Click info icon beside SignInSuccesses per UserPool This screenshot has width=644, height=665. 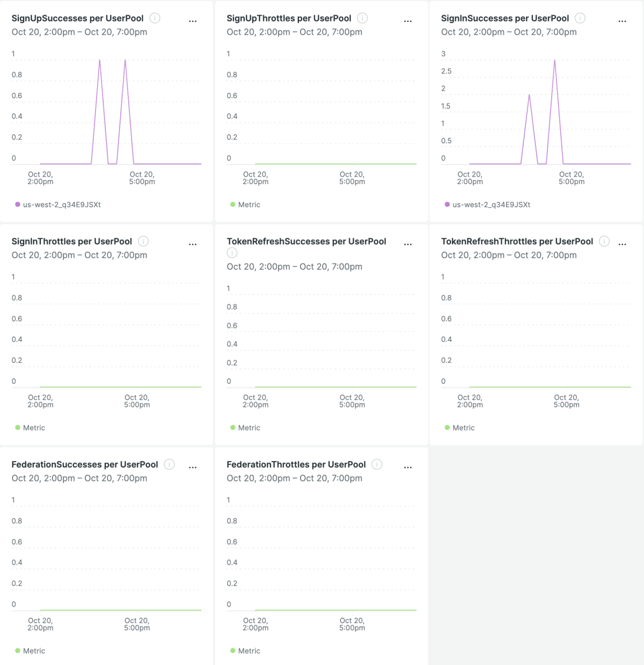pyautogui.click(x=580, y=18)
